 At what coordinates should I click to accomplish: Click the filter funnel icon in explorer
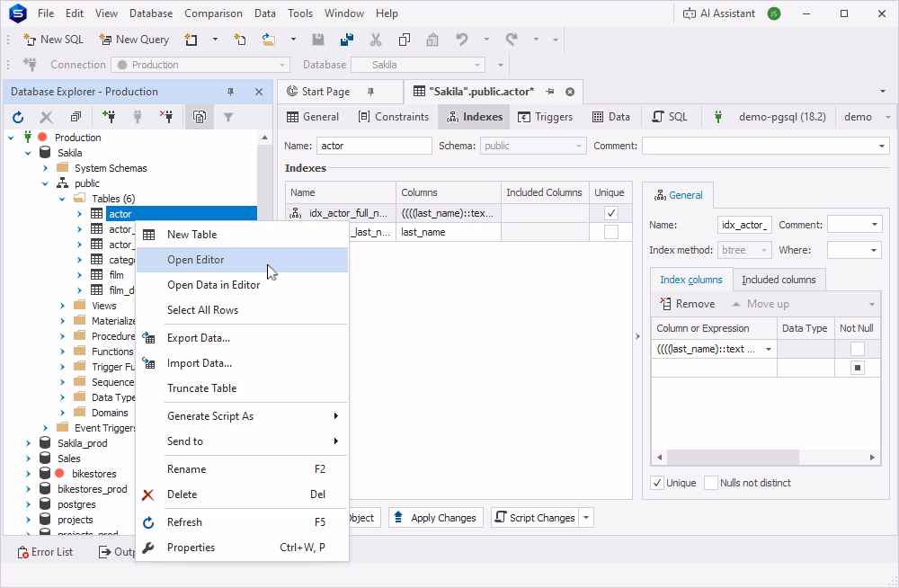click(228, 117)
